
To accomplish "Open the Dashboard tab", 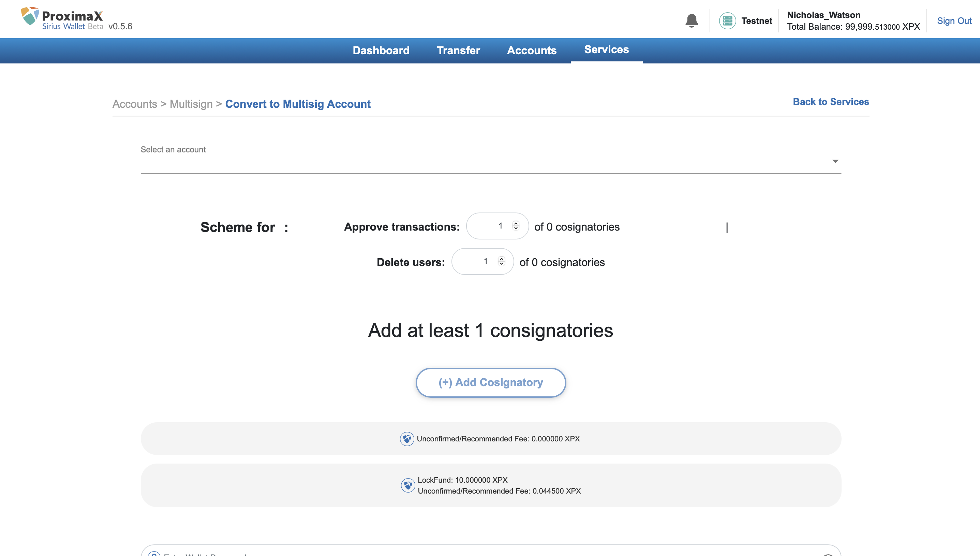I will 381,50.
